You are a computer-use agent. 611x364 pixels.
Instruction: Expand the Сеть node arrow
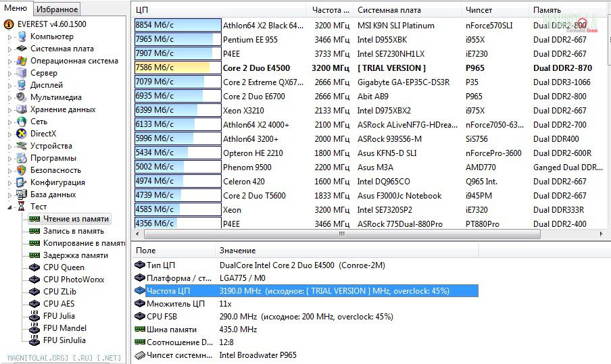[9, 122]
